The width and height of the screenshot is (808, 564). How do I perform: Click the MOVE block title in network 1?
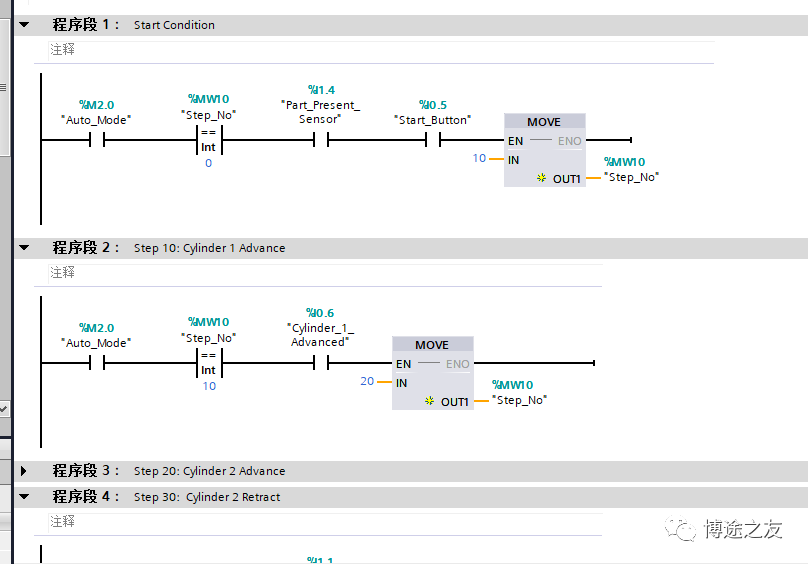(x=544, y=122)
